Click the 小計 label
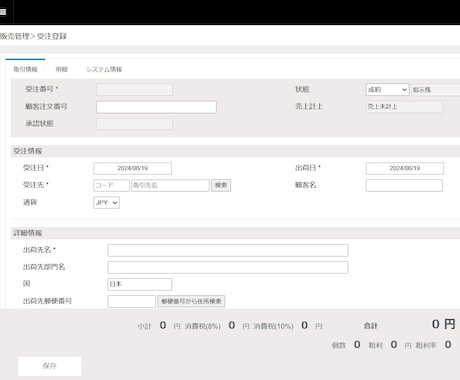 click(x=144, y=326)
